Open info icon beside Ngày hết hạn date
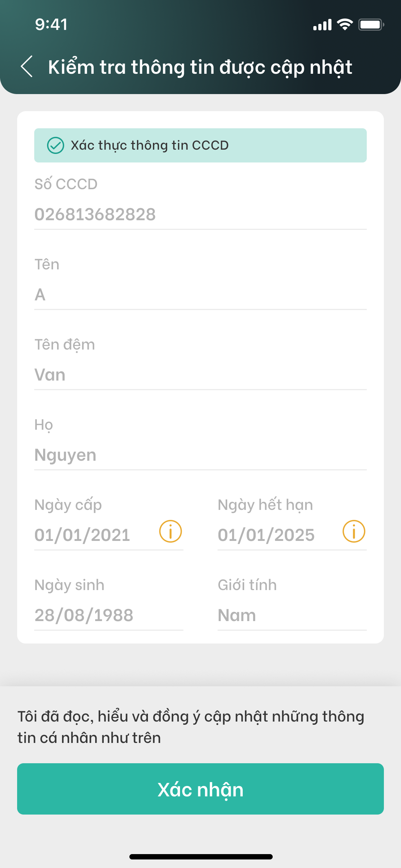This screenshot has height=868, width=401. coord(354,531)
